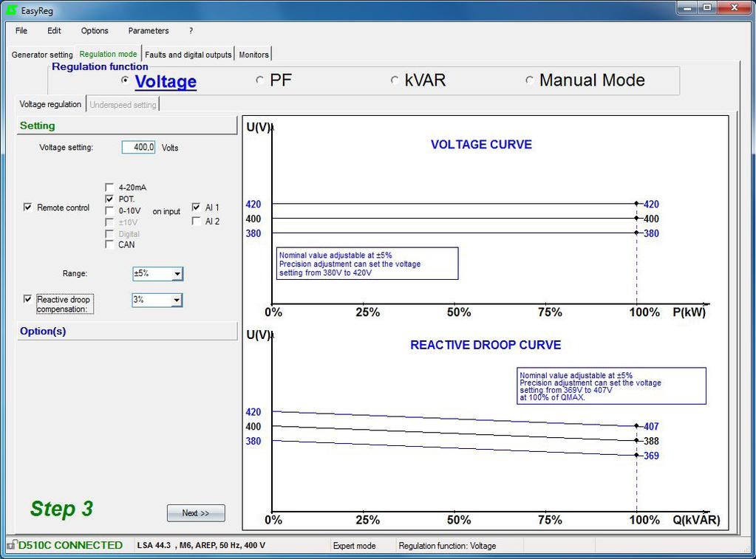The width and height of the screenshot is (756, 559).
Task: Click the 'Volts' unit label
Action: click(170, 148)
